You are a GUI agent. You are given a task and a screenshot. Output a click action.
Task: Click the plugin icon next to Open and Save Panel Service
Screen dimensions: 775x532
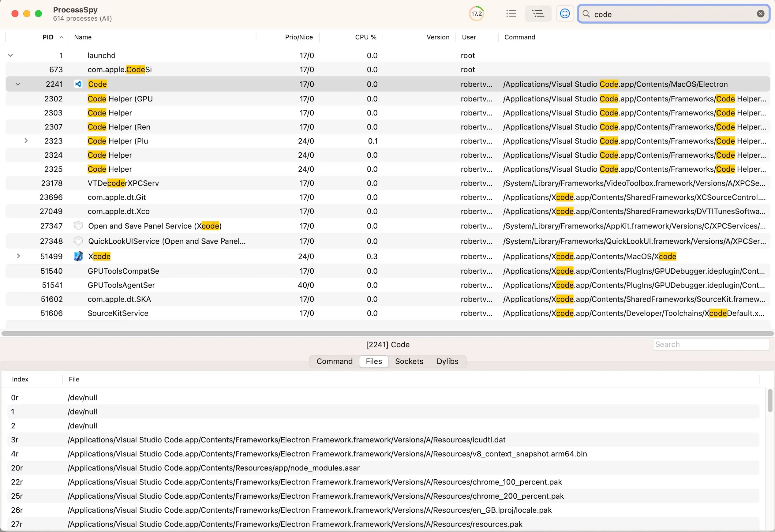point(78,226)
